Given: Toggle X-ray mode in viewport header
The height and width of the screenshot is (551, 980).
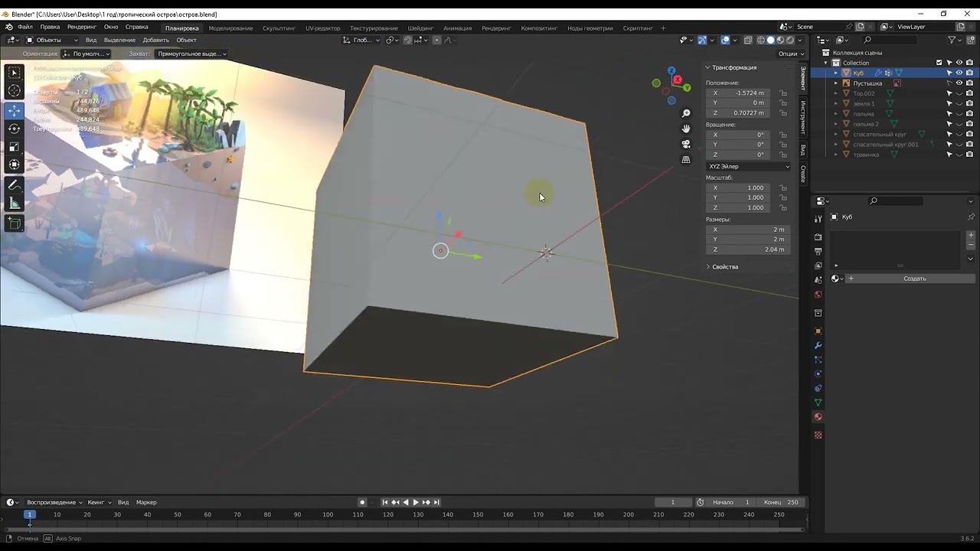Looking at the screenshot, I should point(749,40).
